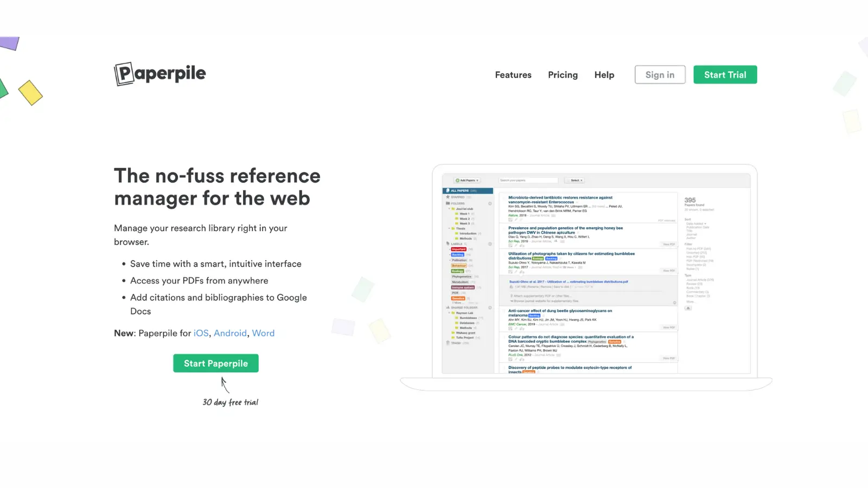Open label settings via the gear icon

point(490,243)
